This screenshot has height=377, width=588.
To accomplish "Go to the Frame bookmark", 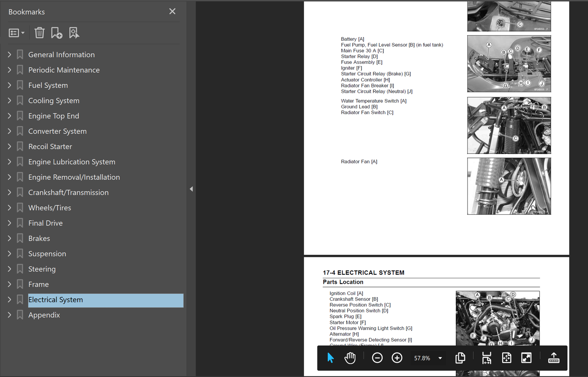I will (38, 284).
